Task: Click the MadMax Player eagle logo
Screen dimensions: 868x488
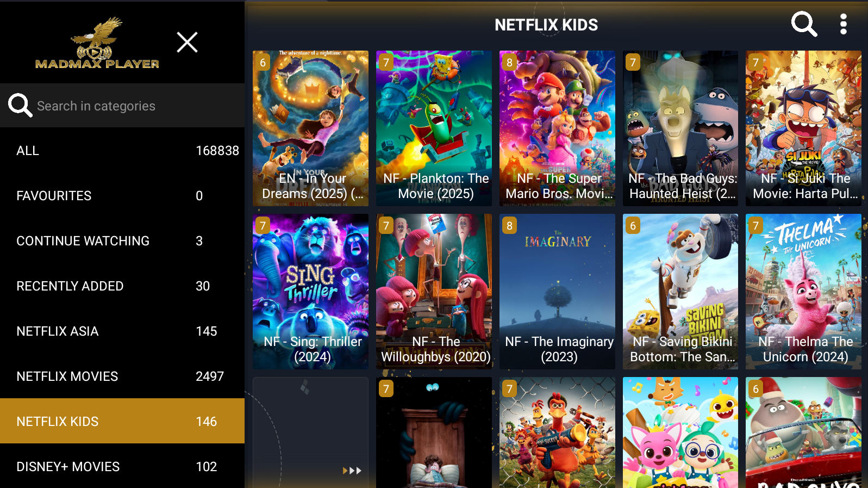Action: click(97, 42)
